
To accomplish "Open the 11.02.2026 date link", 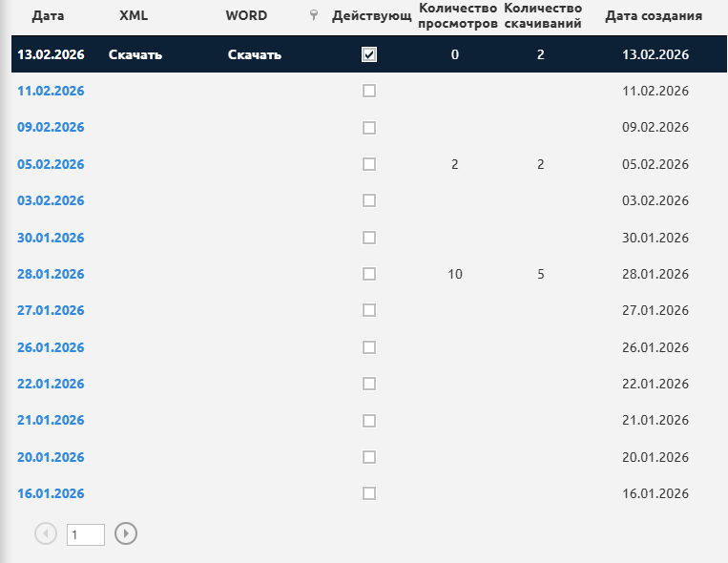I will tap(51, 91).
